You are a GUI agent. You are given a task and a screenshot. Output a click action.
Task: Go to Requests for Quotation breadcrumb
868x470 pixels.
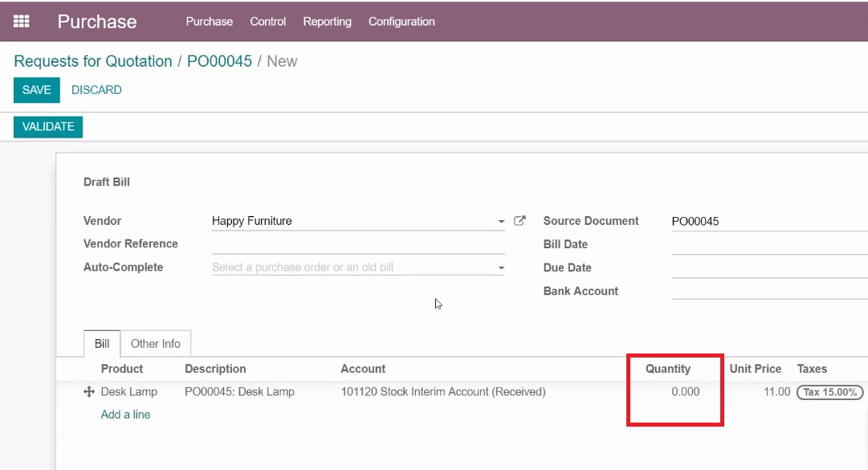click(x=93, y=61)
